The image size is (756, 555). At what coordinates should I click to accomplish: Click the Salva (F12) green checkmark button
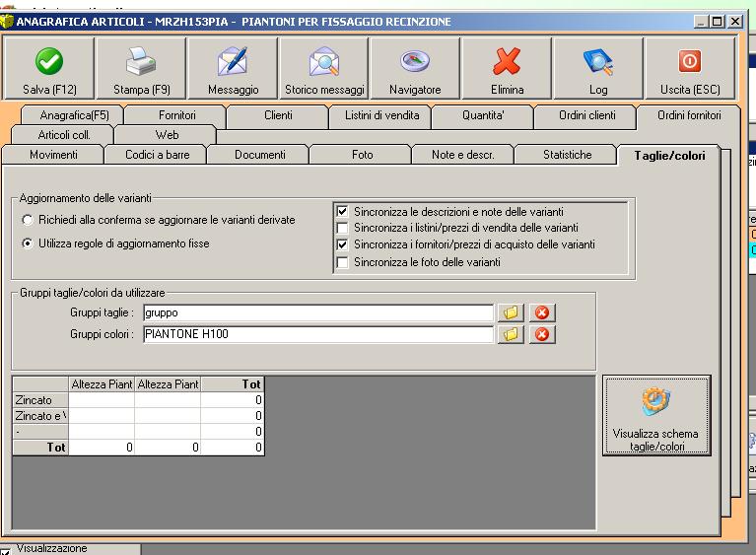[48, 68]
